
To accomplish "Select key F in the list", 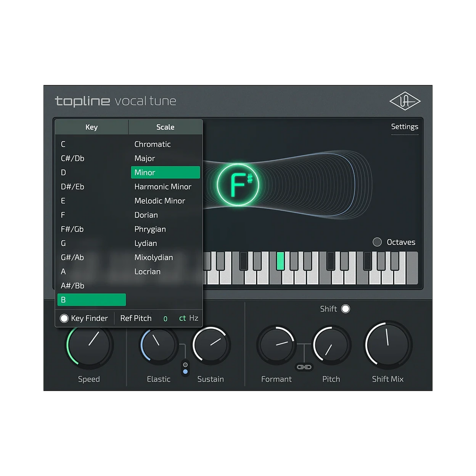I will click(92, 215).
